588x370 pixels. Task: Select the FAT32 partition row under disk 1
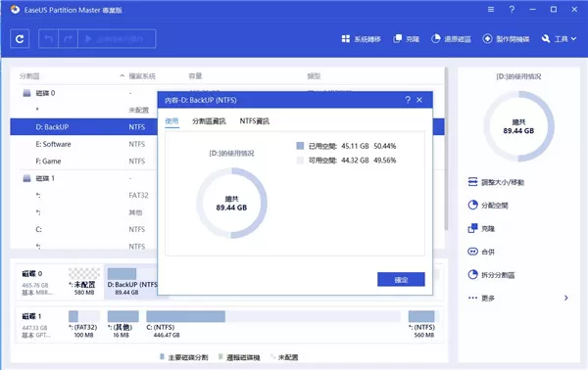pyautogui.click(x=83, y=195)
